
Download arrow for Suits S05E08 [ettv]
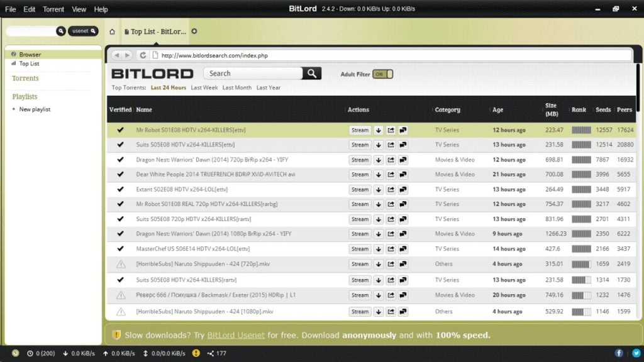tap(378, 145)
